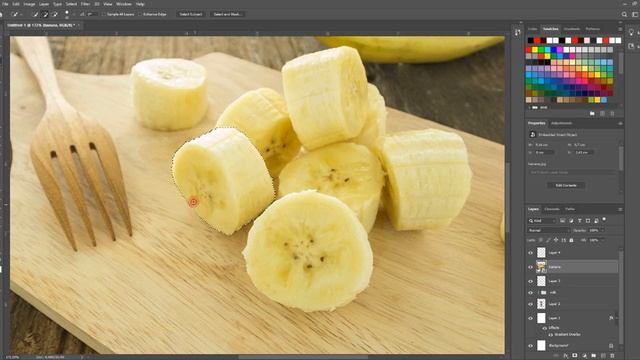
Task: Toggle visibility of the Effects entry
Action: pos(544,328)
